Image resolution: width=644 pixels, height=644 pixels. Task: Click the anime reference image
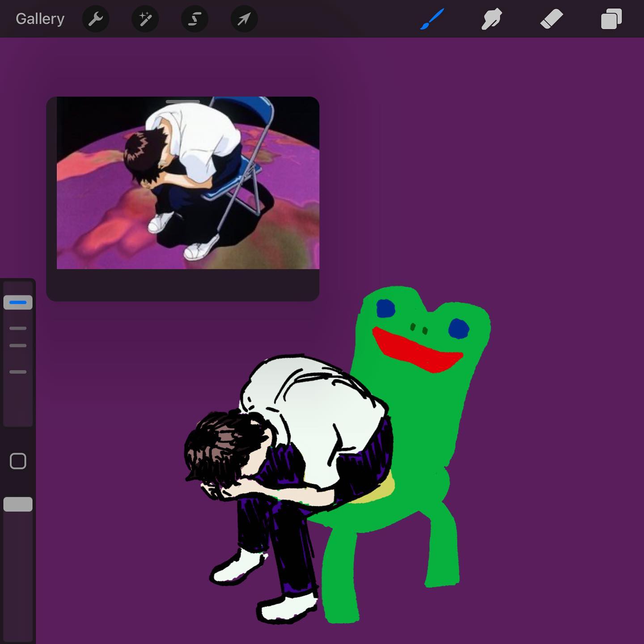188,183
